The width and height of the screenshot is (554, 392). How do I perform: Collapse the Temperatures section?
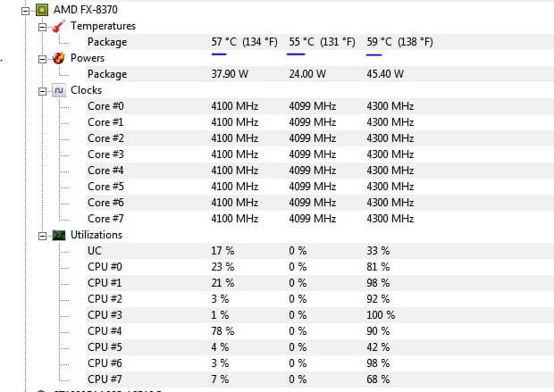42,26
